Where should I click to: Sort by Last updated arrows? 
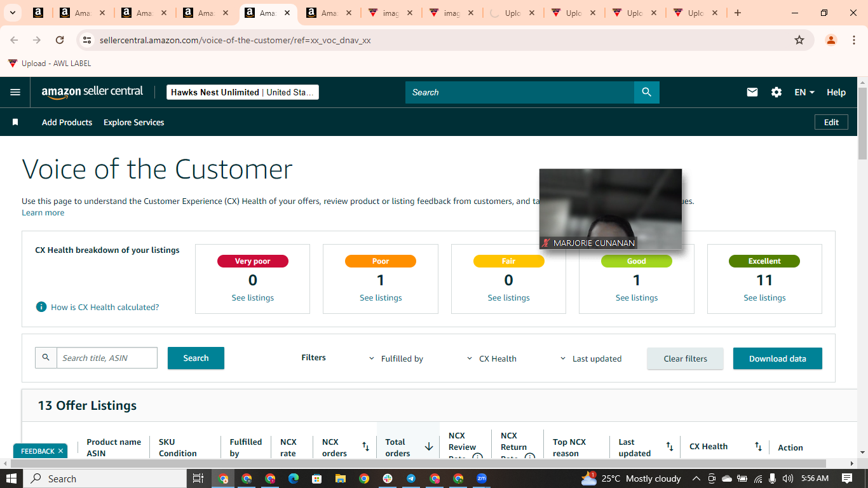670,447
